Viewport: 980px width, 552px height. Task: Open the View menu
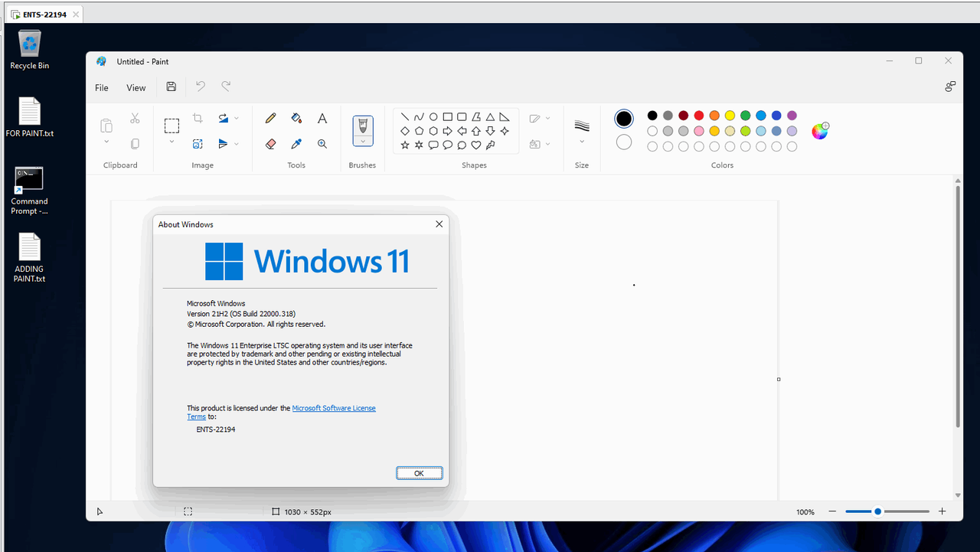136,87
